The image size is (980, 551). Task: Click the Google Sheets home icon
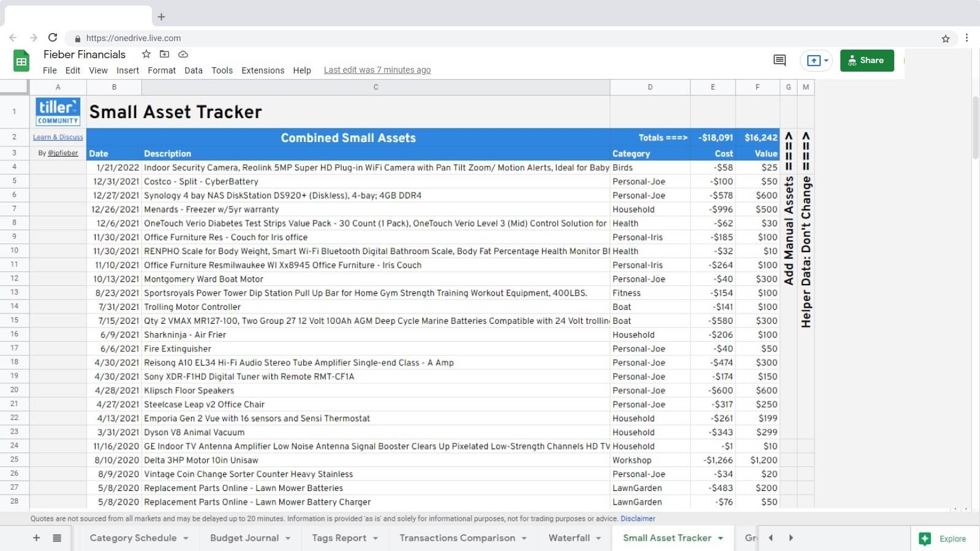coord(21,61)
